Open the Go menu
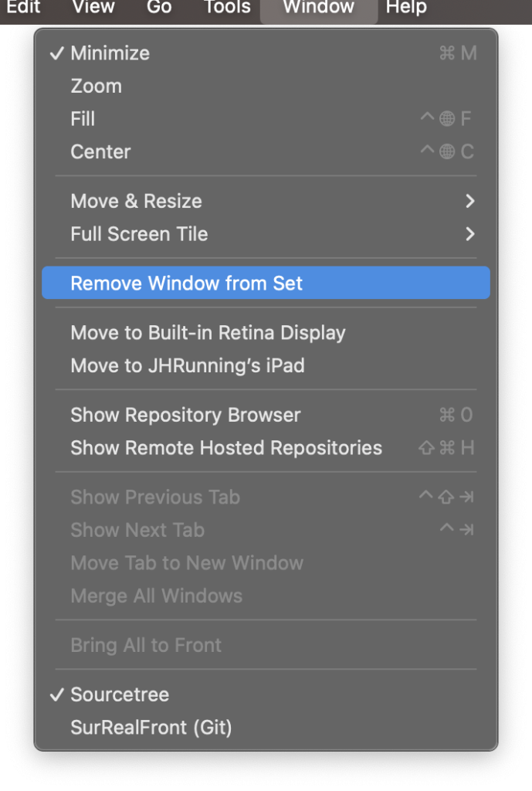 click(x=159, y=8)
